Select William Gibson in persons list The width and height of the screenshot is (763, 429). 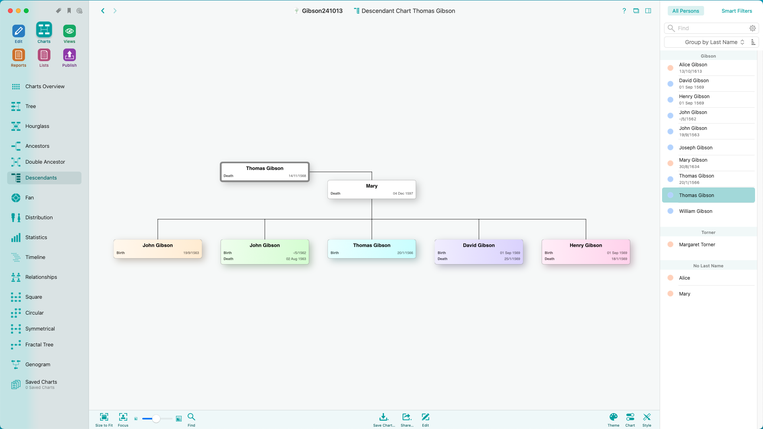tap(708, 211)
